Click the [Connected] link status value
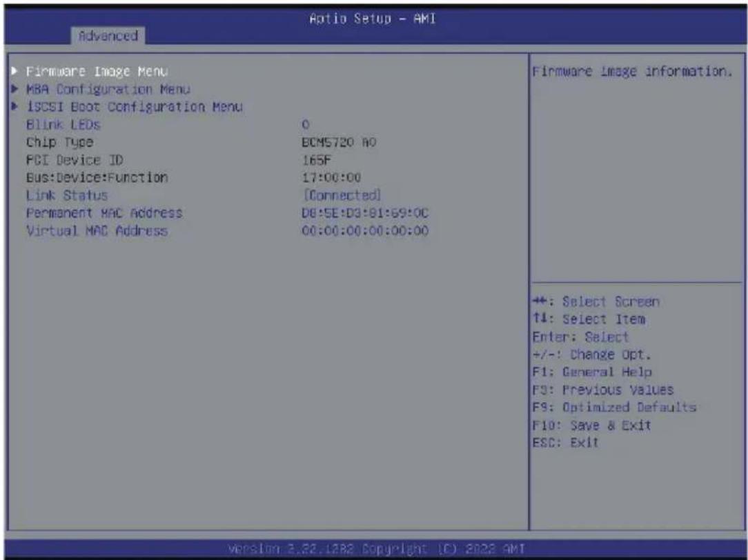748x560 pixels. [342, 195]
